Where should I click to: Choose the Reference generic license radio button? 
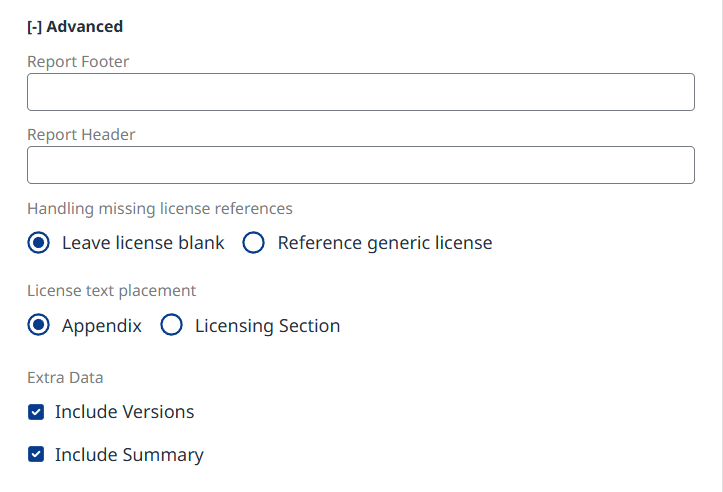click(254, 243)
